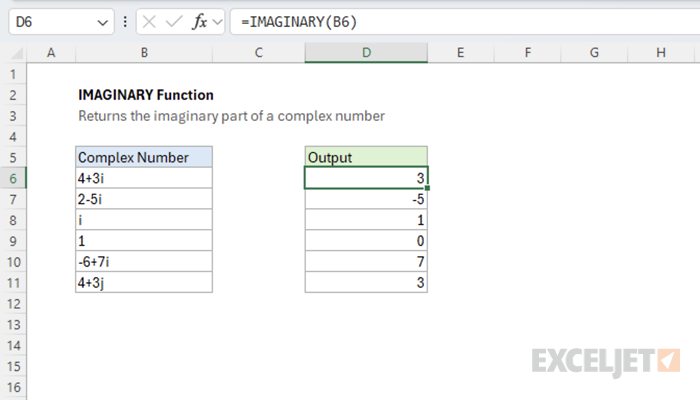Select row 4 header
Image resolution: width=700 pixels, height=400 pixels.
(x=13, y=137)
